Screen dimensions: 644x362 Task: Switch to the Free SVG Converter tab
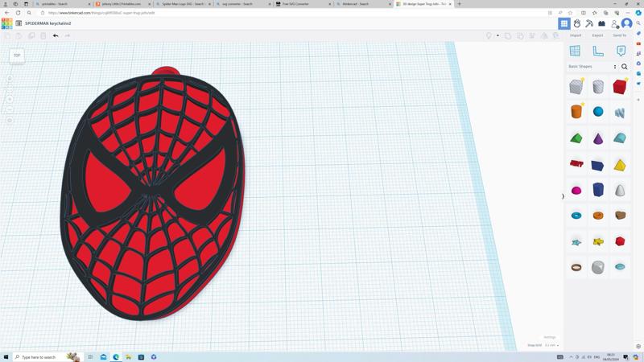(x=303, y=4)
